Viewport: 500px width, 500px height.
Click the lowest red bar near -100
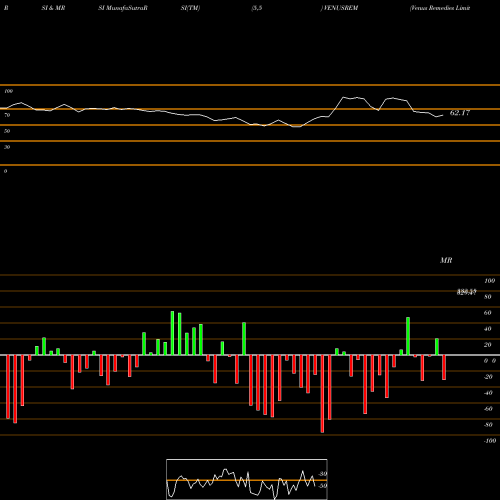322,394
